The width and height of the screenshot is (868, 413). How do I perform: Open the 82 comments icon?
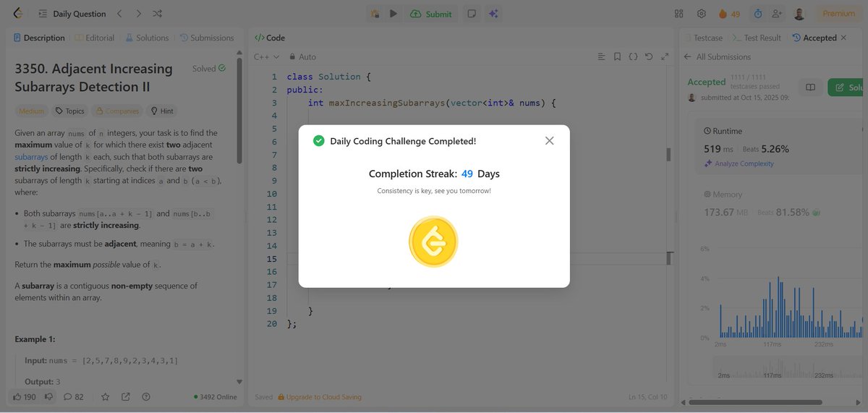73,396
